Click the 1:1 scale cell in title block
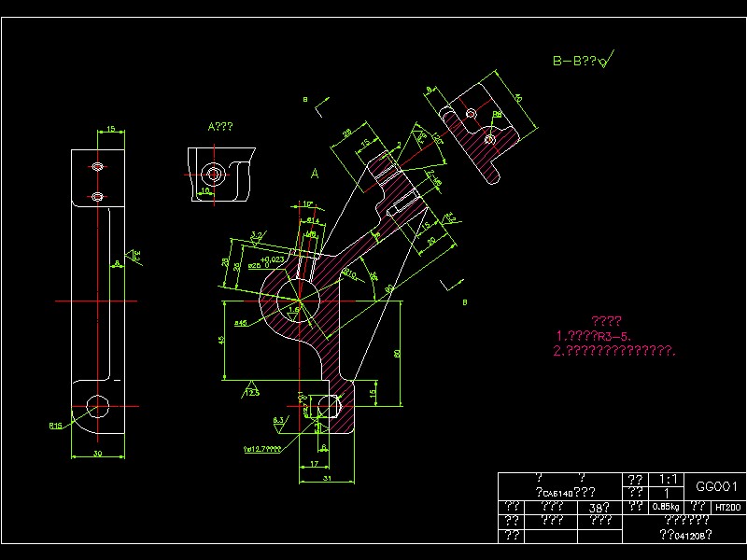Screen dimensions: 747x560 pos(668,480)
